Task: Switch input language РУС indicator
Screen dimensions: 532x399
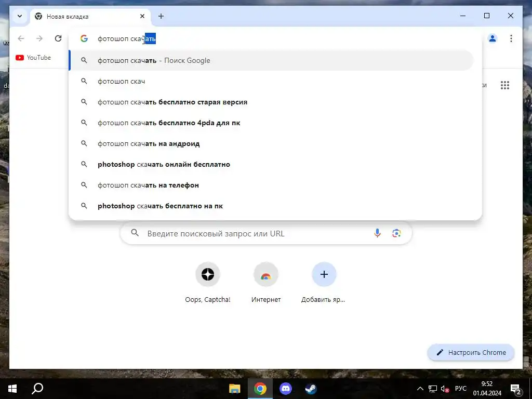Action: tap(461, 389)
